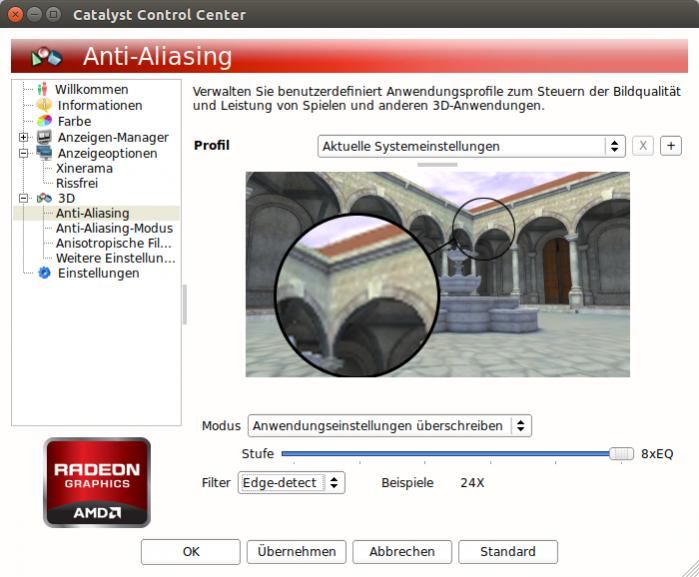Click the Willkommen icon in the tree
Image resolution: width=699 pixels, height=577 pixels.
coord(42,89)
